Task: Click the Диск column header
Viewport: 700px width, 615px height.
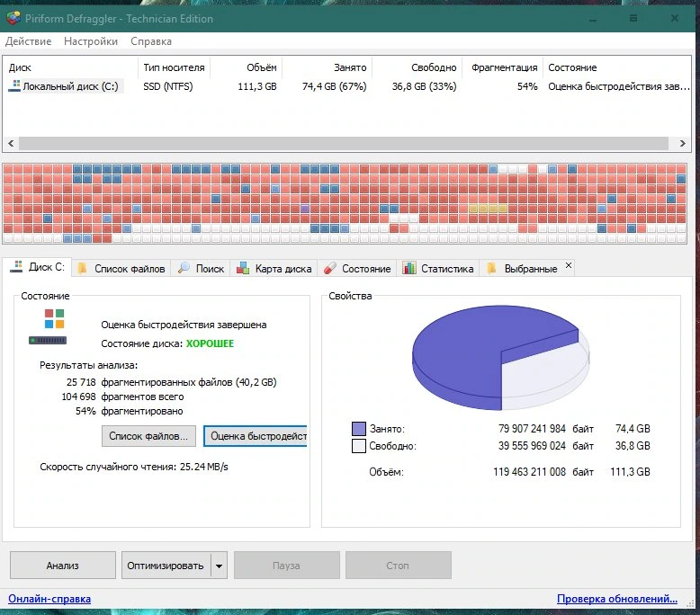Action: 70,67
